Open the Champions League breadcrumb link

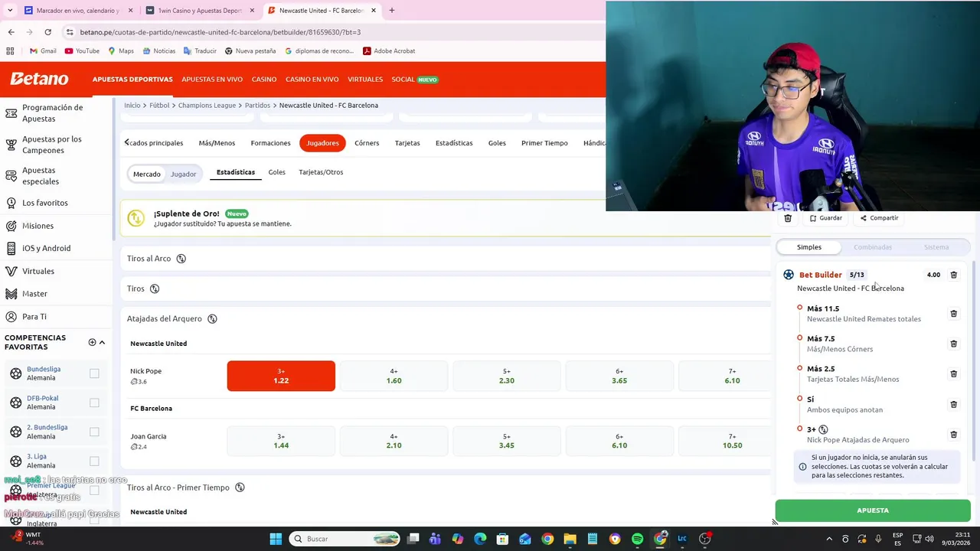coord(207,106)
